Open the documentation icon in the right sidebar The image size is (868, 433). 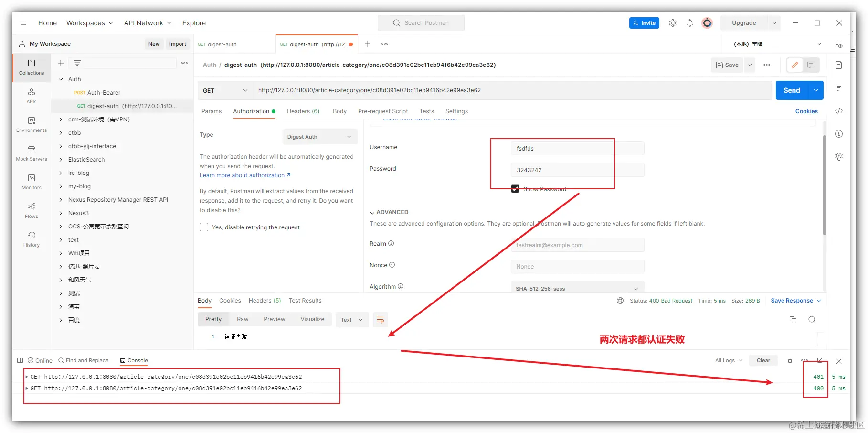[839, 65]
